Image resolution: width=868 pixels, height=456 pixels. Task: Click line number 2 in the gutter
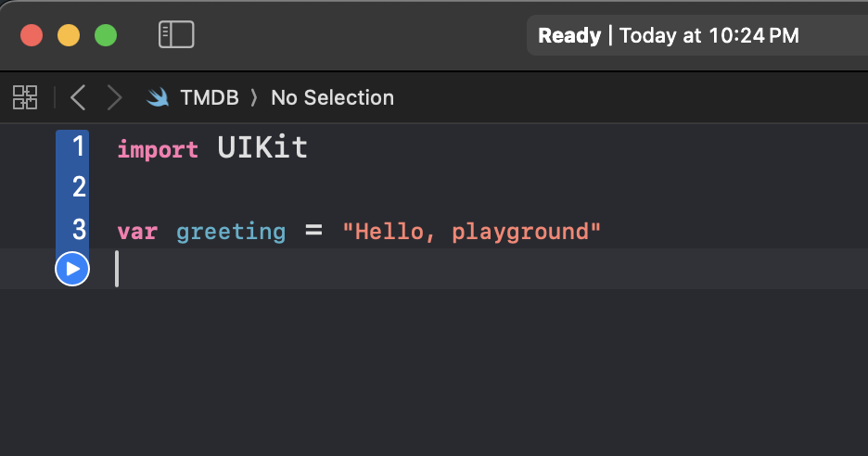(x=79, y=187)
